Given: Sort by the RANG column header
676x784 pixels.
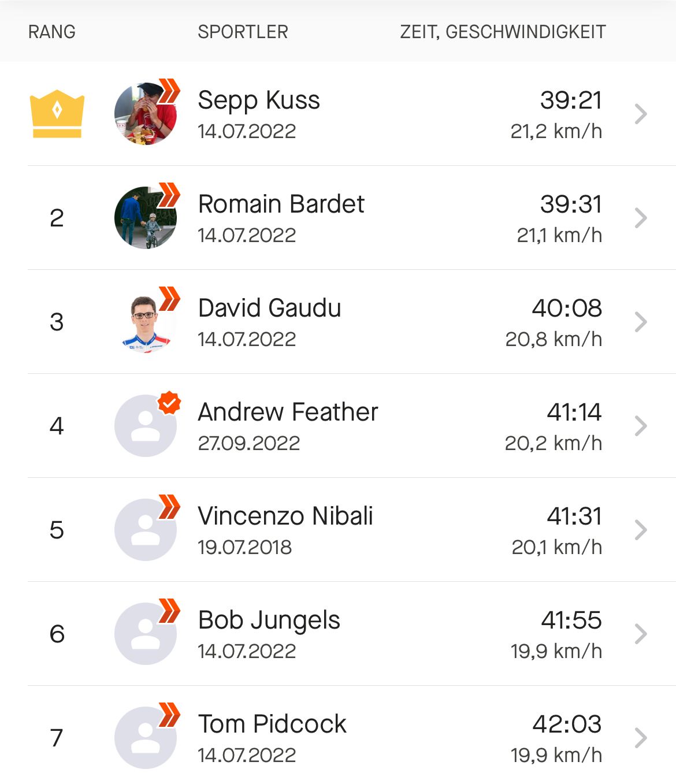Looking at the screenshot, I should (52, 32).
